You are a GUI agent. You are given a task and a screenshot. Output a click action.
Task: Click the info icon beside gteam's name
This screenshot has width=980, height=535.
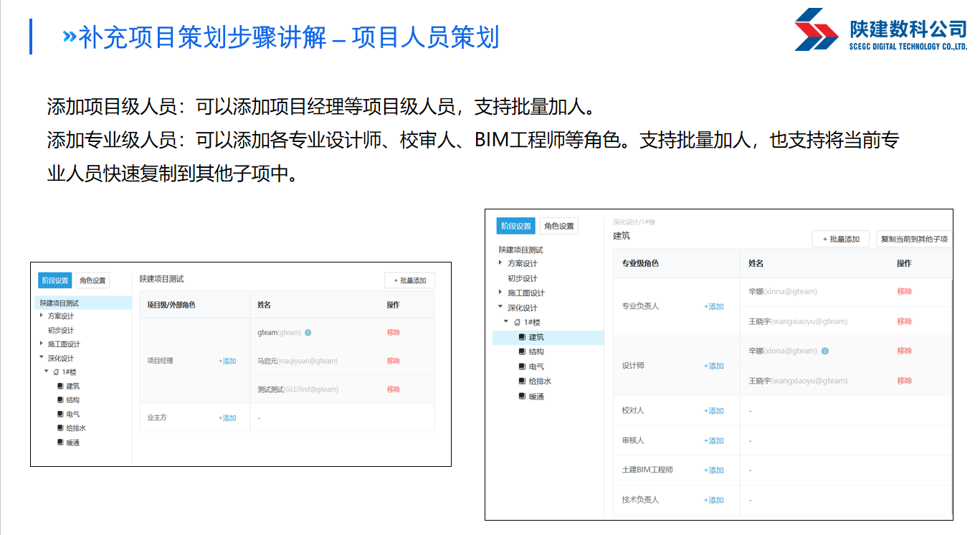[x=308, y=333]
